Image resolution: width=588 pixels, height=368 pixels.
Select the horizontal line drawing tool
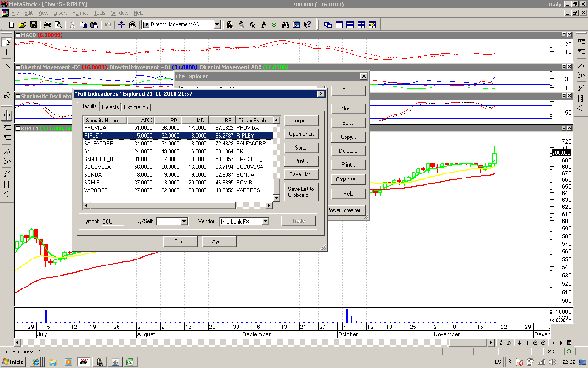coord(7,75)
